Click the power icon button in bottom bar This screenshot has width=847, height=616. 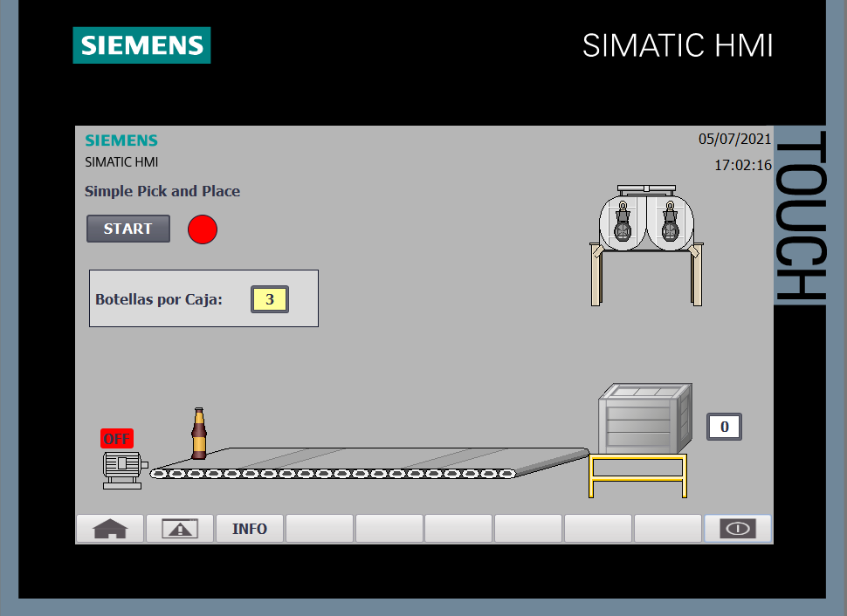(738, 529)
